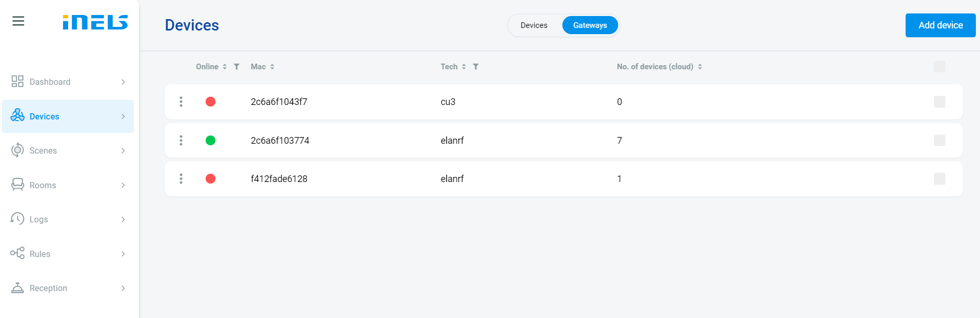
Task: Click the Online column filter icon
Action: coord(237,67)
